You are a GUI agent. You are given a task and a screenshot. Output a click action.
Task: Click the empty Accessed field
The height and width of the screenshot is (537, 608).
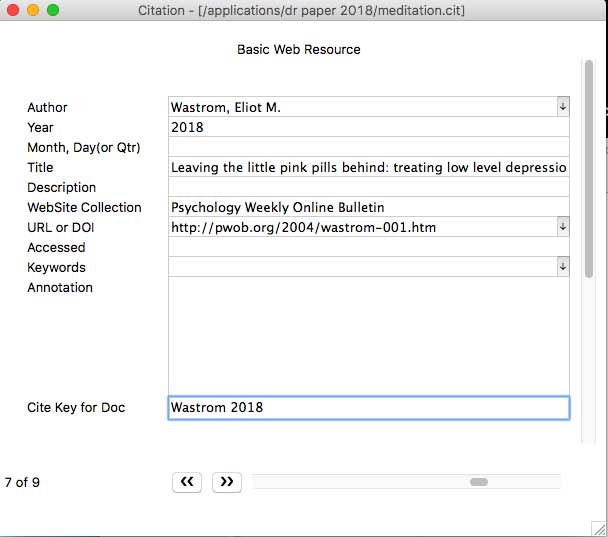(368, 247)
